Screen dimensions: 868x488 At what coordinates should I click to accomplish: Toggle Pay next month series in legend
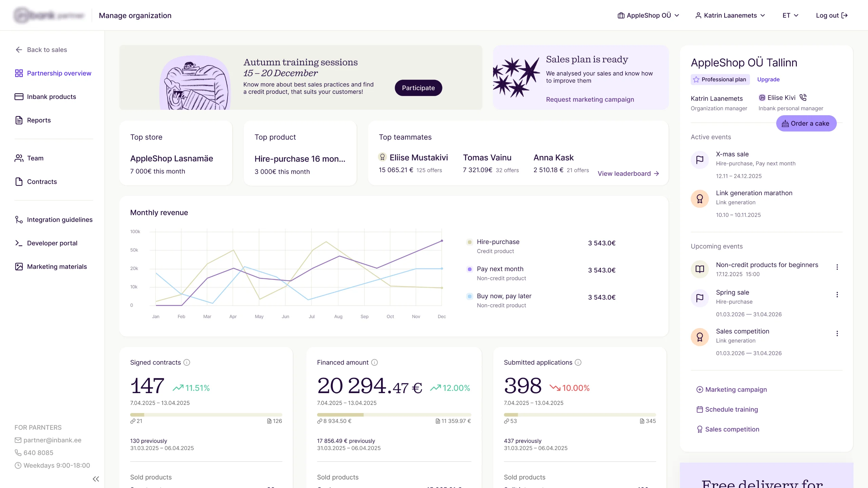click(470, 269)
